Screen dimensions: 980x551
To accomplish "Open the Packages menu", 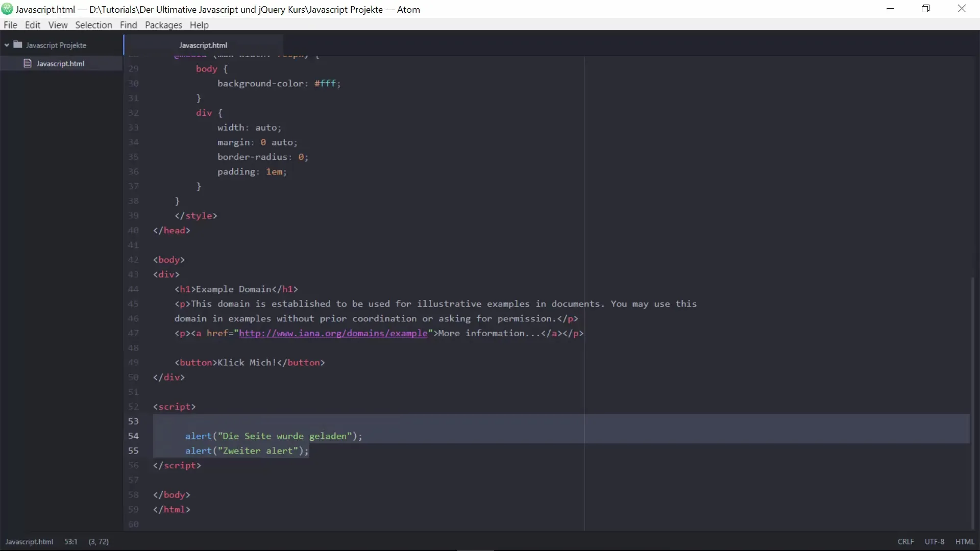I will pyautogui.click(x=163, y=25).
